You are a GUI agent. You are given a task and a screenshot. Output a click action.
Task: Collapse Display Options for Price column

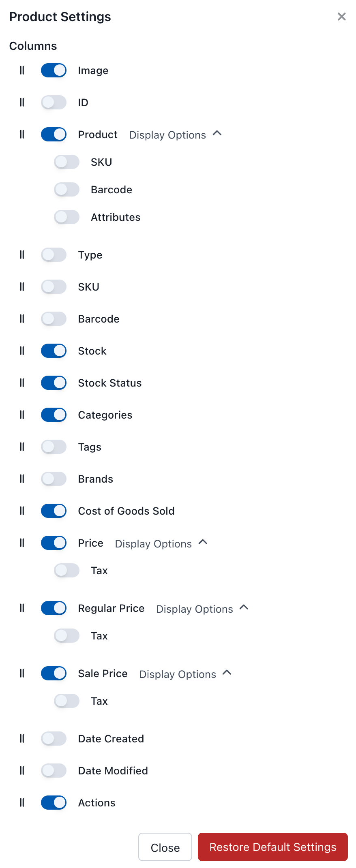tap(203, 542)
